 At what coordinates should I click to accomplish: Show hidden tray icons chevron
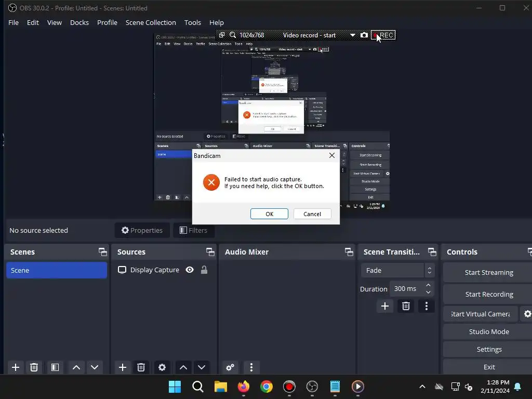422,387
